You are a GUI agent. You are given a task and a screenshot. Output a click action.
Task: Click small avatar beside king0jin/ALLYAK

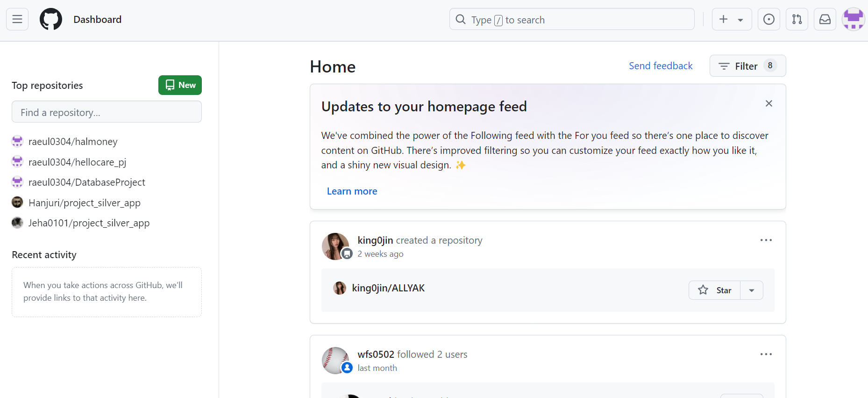click(340, 288)
